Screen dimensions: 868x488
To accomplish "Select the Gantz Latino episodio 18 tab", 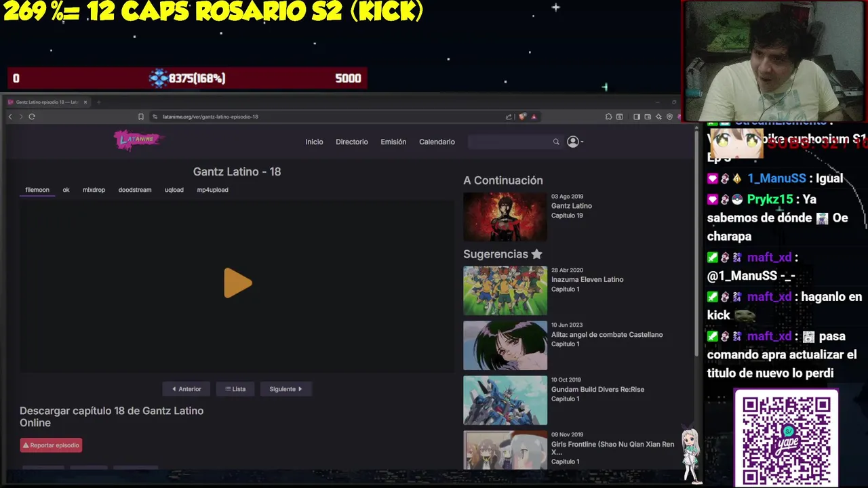I will (47, 102).
